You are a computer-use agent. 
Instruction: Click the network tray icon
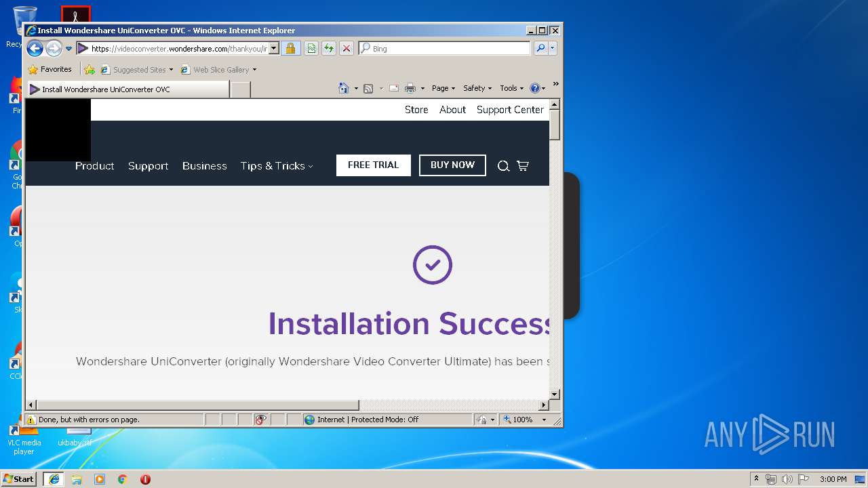pyautogui.click(x=771, y=479)
